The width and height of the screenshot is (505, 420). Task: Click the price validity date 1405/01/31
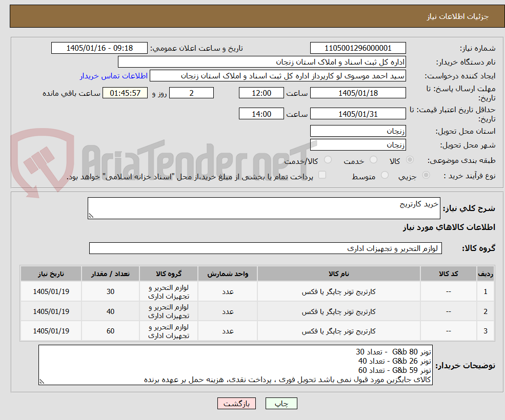pos(358,114)
